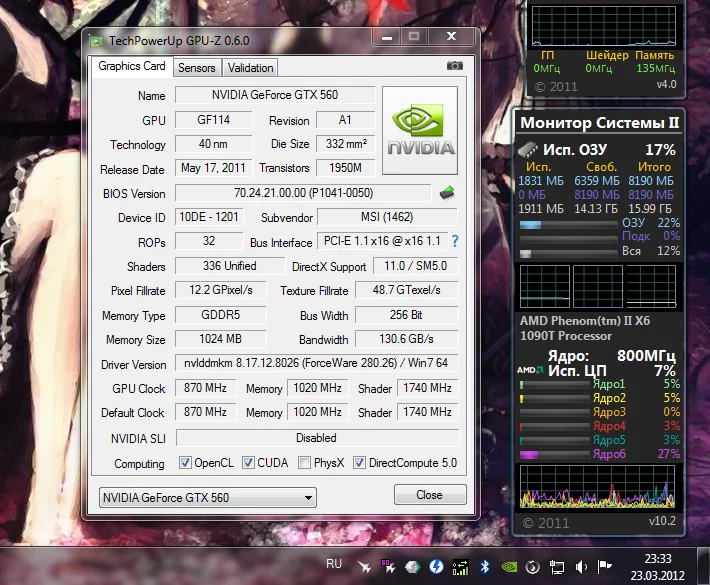Click the 48.7 GTexel/s fillrate value
The image size is (710, 585).
tap(406, 290)
